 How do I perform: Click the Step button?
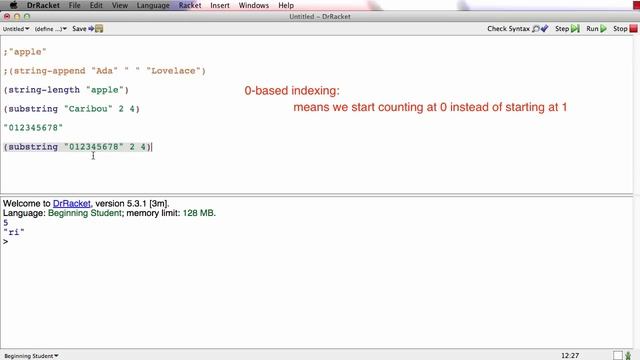click(567, 29)
